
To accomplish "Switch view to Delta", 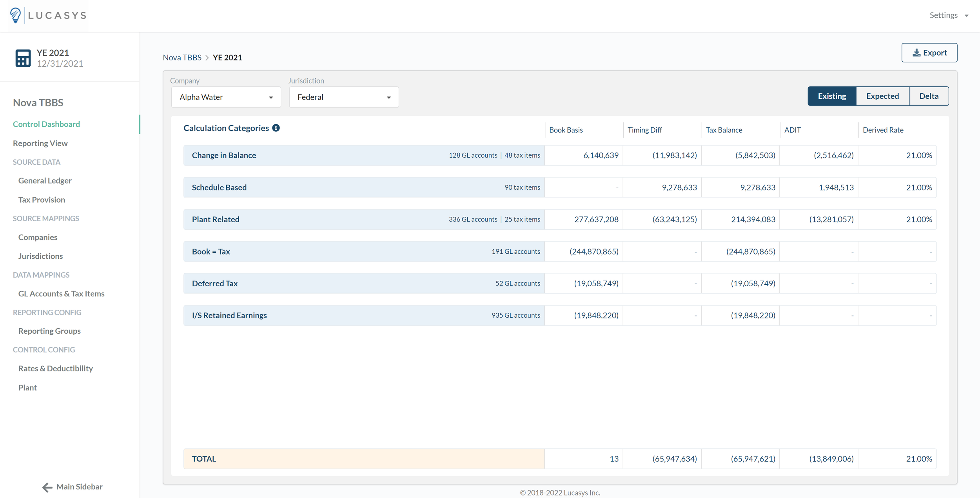I will click(928, 96).
